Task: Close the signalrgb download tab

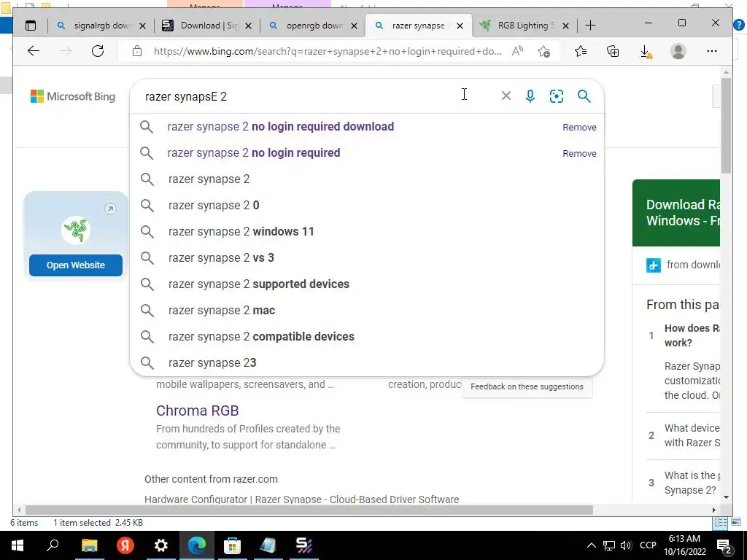Action: coord(142,26)
